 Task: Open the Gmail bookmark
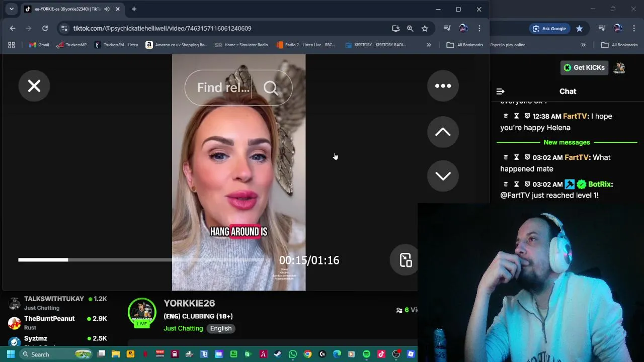click(39, 45)
